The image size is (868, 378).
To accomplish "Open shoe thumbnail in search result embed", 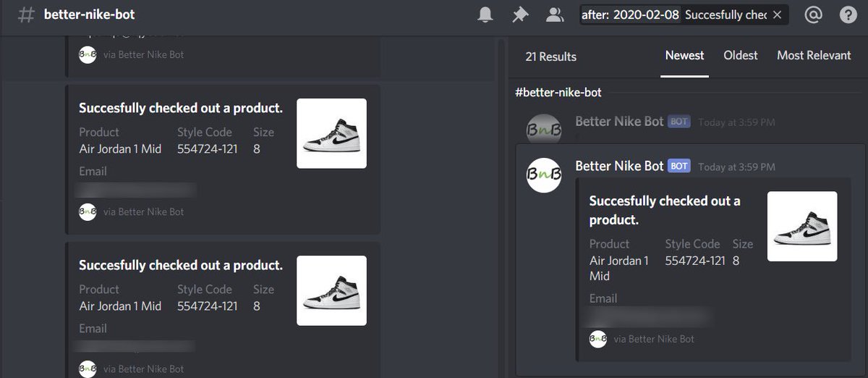I will (802, 226).
